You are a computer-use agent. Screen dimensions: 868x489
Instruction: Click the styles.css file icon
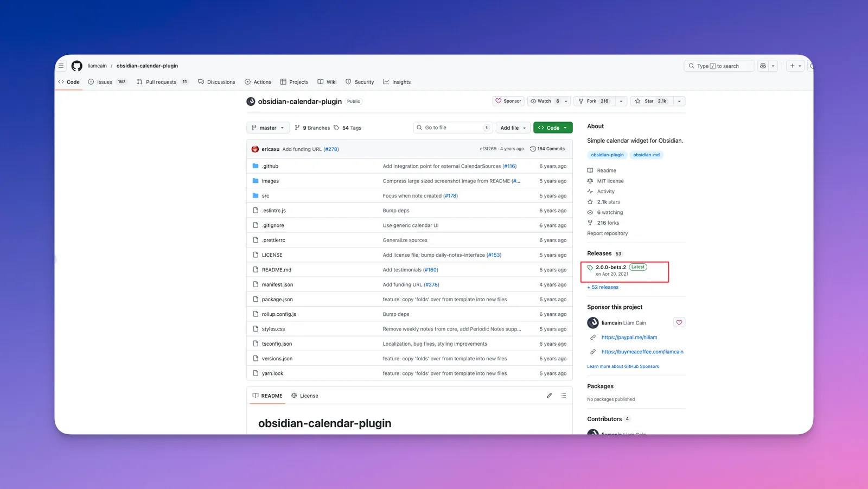[256, 329]
